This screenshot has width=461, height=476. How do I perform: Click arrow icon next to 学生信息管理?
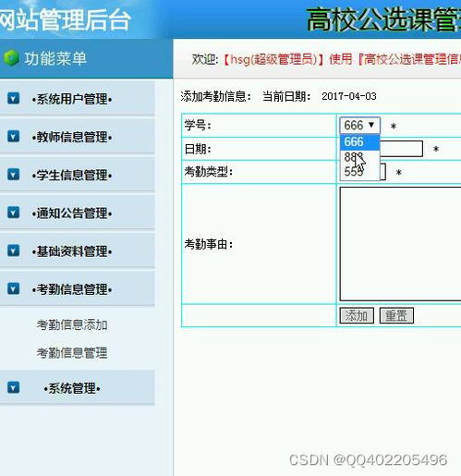pyautogui.click(x=13, y=175)
